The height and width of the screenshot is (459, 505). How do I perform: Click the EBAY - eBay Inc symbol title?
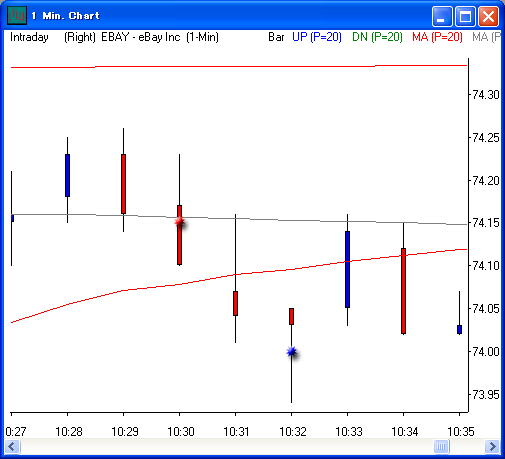141,37
